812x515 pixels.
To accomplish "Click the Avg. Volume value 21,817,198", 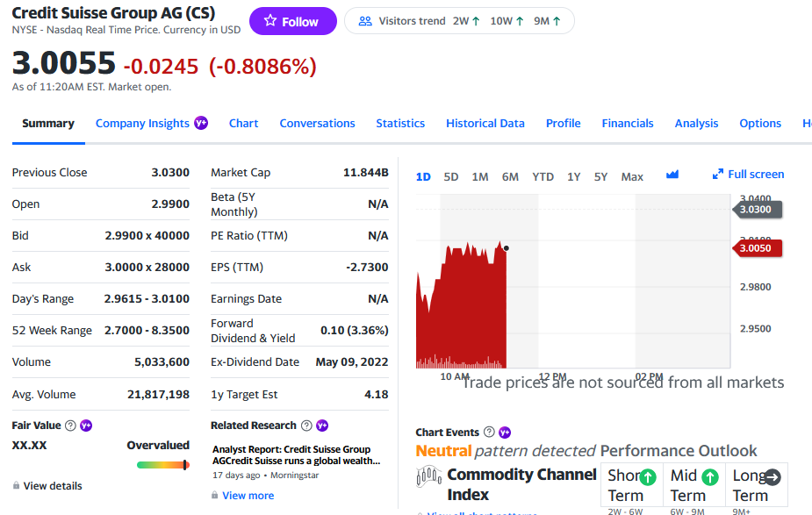I will (x=158, y=395).
